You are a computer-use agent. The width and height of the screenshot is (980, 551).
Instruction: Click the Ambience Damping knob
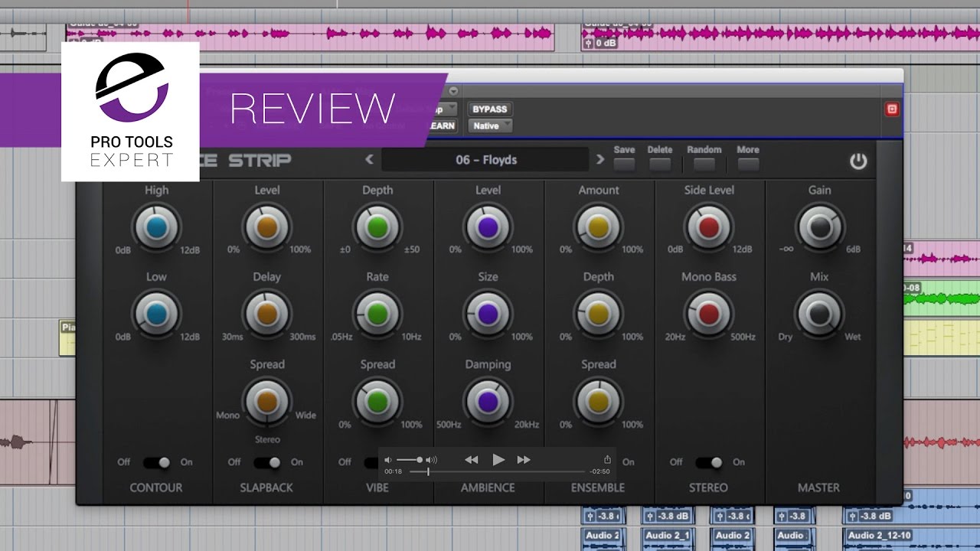click(x=487, y=401)
